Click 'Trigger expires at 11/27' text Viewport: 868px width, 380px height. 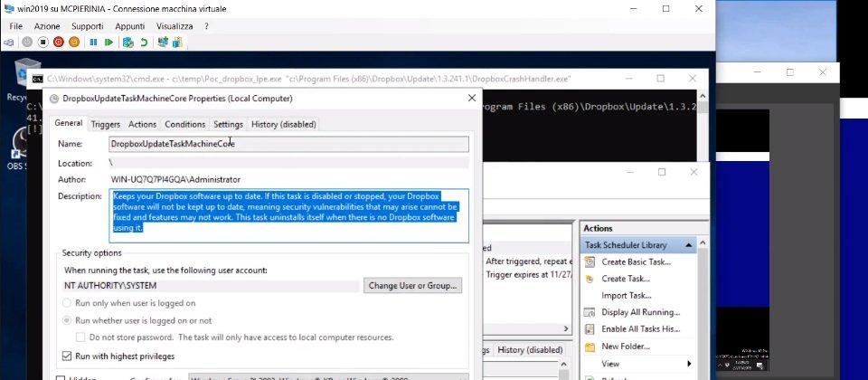point(529,275)
